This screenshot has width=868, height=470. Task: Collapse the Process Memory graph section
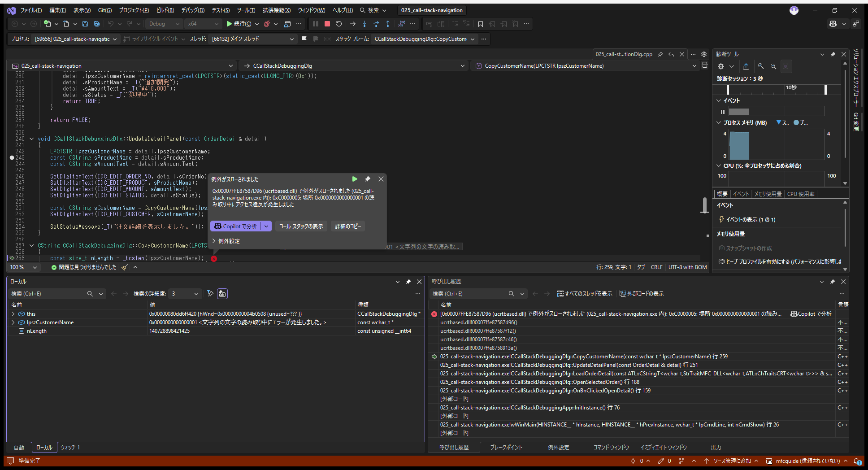pos(719,122)
